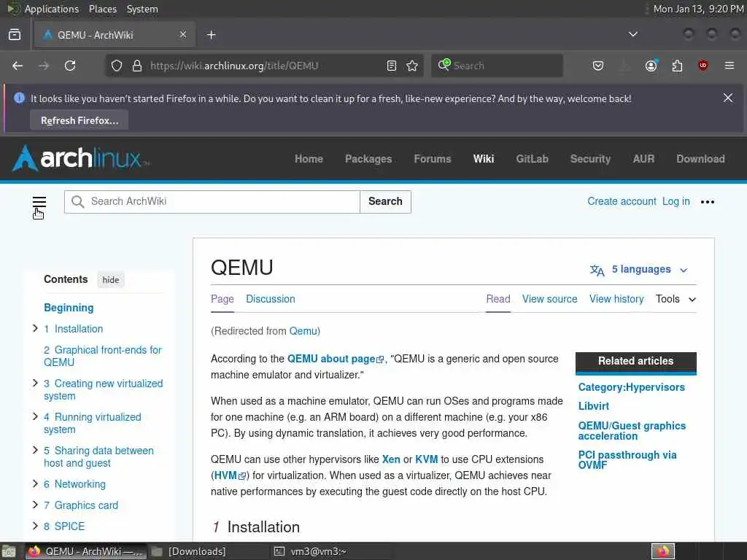
Task: Open the Libvirt related article
Action: 594,406
